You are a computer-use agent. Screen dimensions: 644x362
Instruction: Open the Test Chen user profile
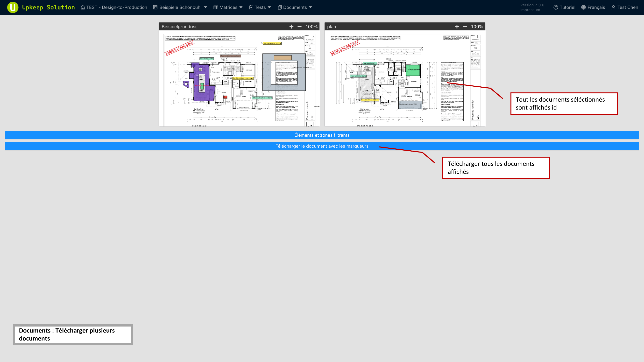624,7
